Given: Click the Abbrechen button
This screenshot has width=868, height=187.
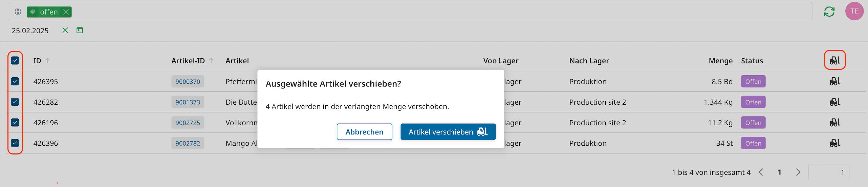Looking at the screenshot, I should (364, 132).
